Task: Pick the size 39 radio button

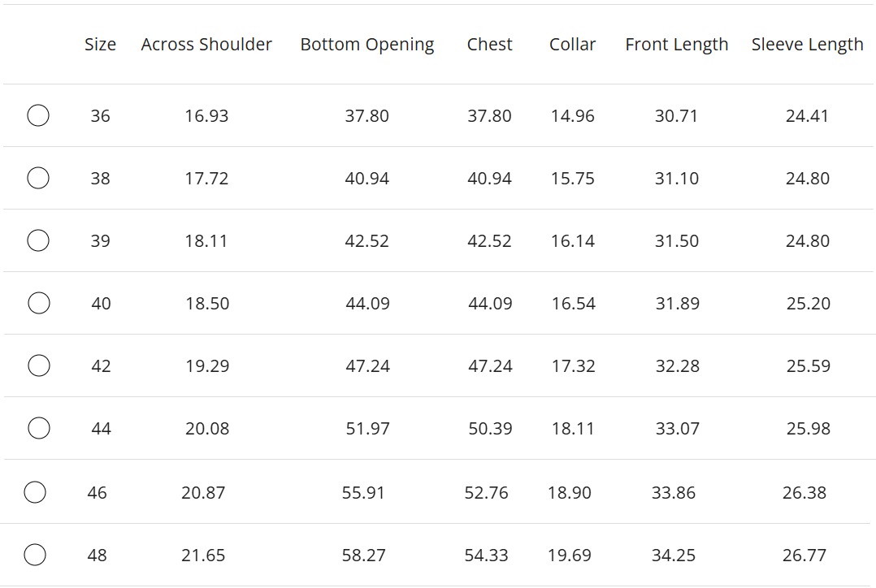Action: tap(38, 240)
